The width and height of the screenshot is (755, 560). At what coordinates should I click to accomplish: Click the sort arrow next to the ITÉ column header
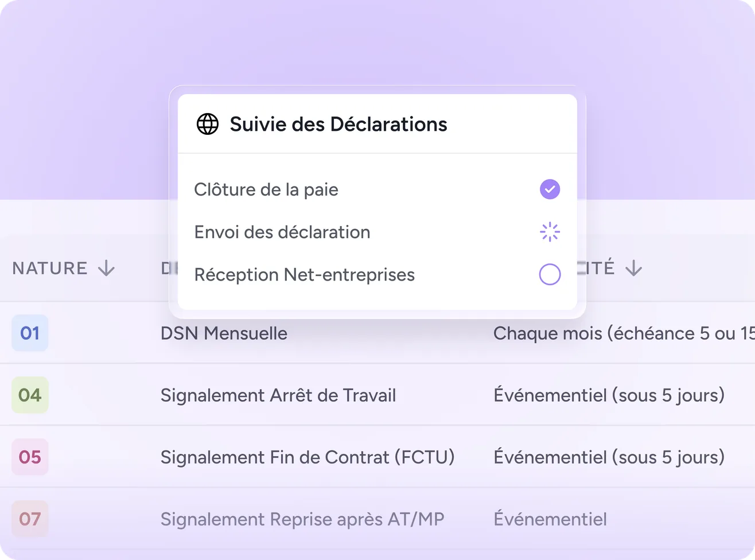tap(633, 268)
